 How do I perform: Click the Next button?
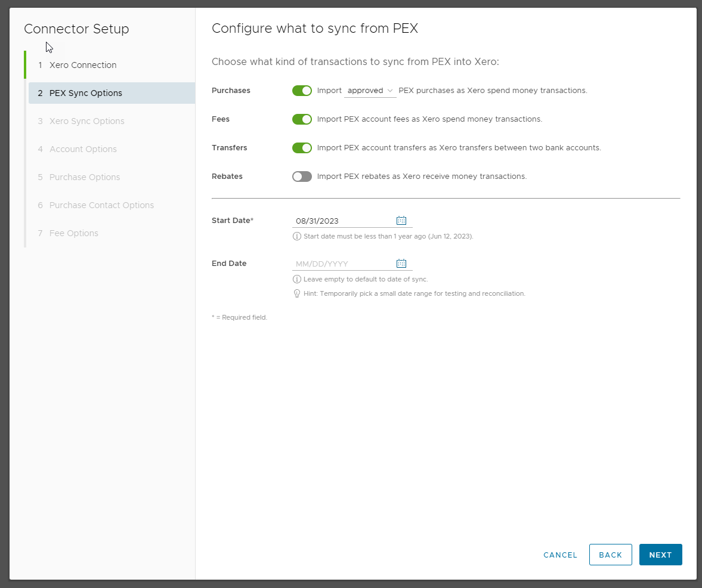pos(660,555)
